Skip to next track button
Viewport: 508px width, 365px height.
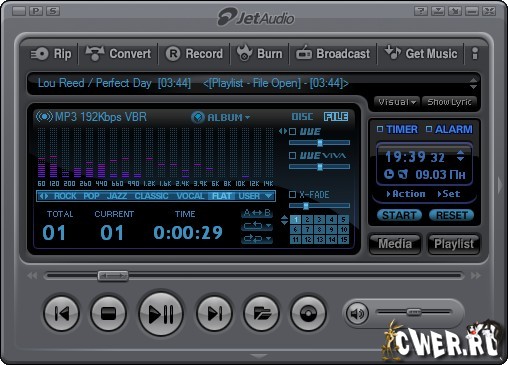tap(214, 313)
